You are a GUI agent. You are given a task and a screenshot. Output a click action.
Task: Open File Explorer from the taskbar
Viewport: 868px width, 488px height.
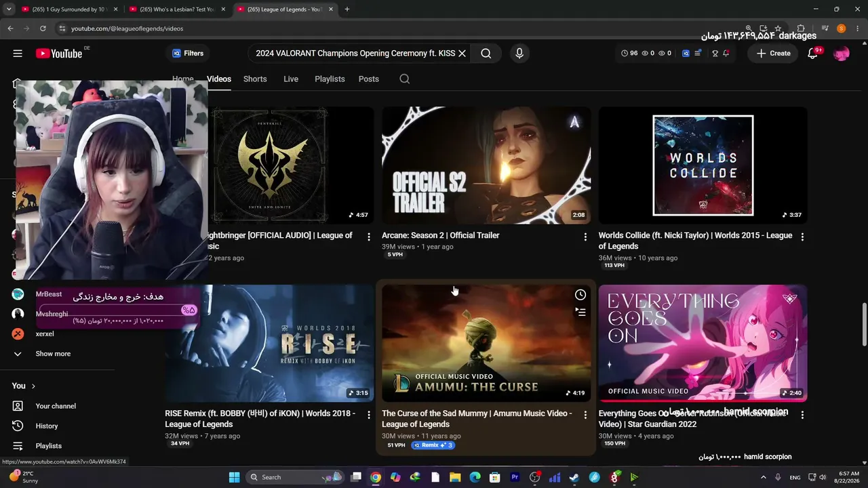coord(455,477)
